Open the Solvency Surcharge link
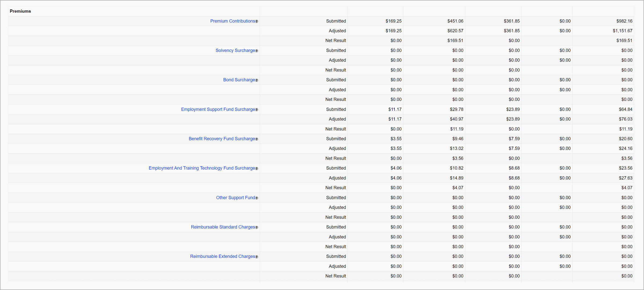Screen dimensions: 644x290 pyautogui.click(x=235, y=50)
